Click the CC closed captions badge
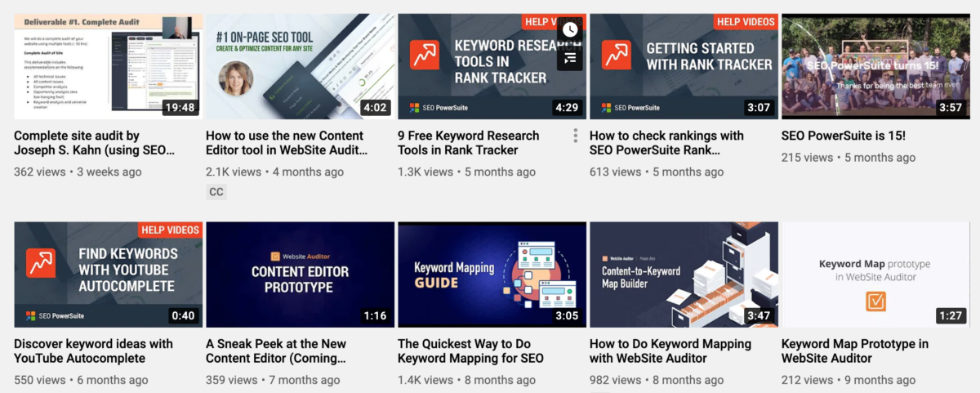Screen dimensions: 980x393 (x=216, y=192)
